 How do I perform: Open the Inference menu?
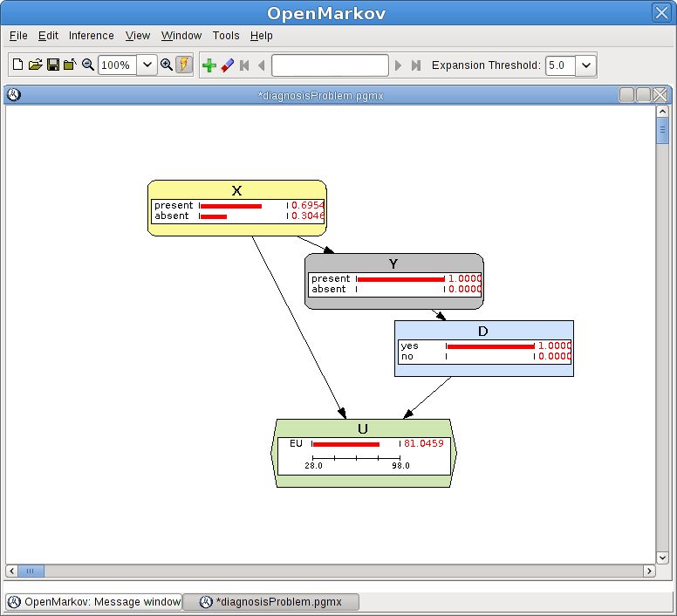click(x=92, y=36)
